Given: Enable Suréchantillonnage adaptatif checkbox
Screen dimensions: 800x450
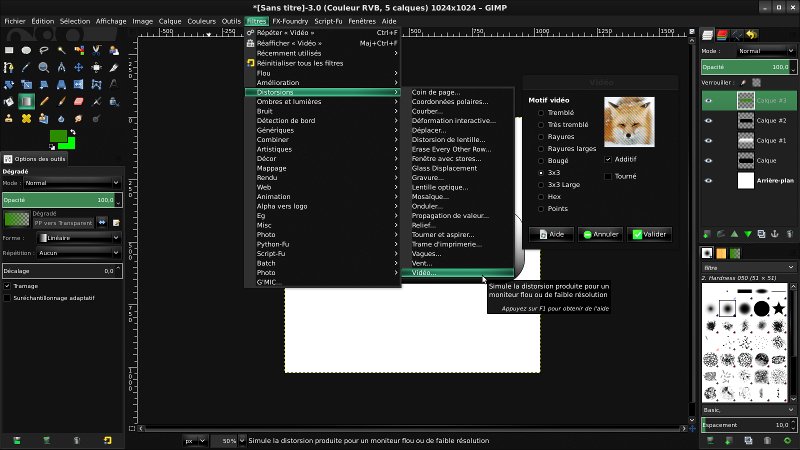Looking at the screenshot, I should [7, 298].
